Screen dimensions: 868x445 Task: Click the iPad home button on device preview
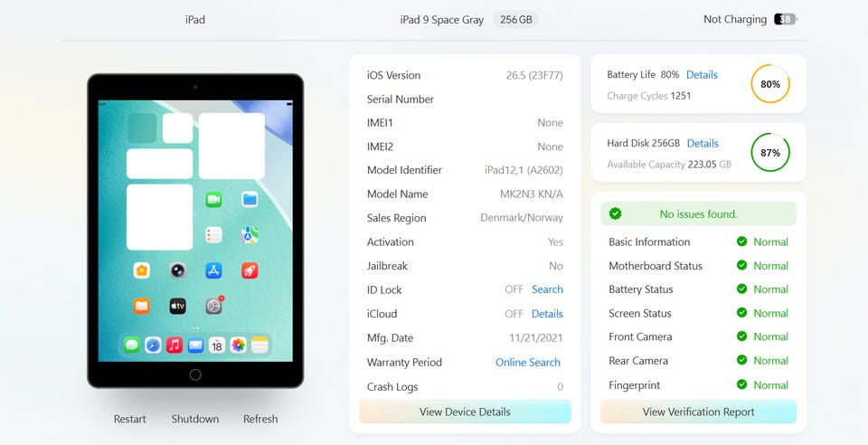click(x=195, y=374)
